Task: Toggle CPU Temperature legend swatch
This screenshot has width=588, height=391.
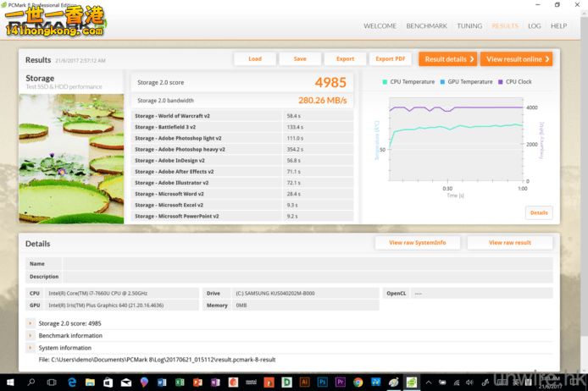Action: coord(385,81)
